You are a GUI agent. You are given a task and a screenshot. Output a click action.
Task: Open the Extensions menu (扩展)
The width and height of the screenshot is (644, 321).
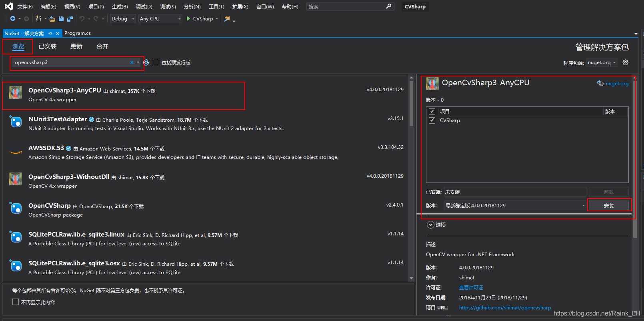[240, 6]
